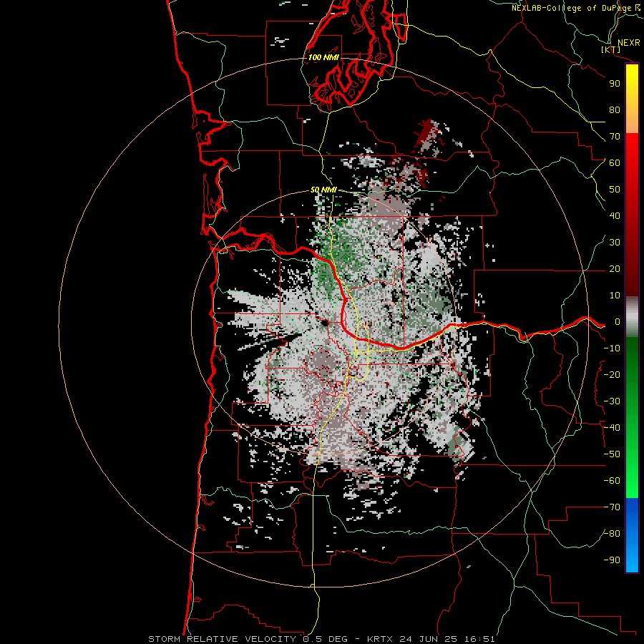Click the -70 value on the velocity scale
This screenshot has width=644, height=644.
612,507
